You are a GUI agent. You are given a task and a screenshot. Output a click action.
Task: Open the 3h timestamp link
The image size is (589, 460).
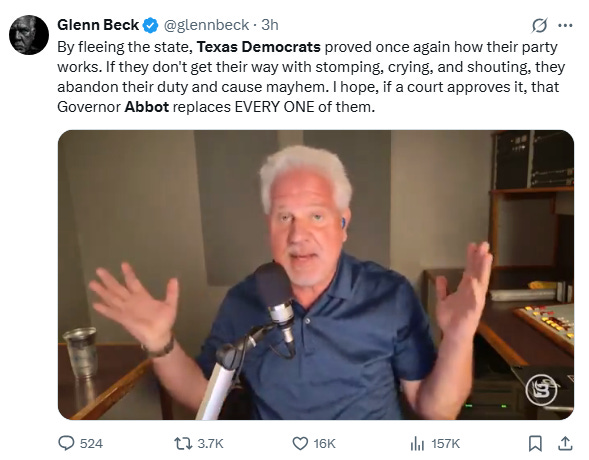point(270,25)
